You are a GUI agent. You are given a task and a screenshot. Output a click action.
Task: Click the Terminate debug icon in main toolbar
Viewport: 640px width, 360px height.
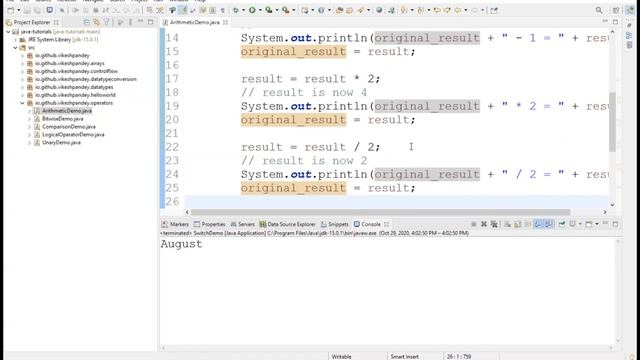[96, 10]
